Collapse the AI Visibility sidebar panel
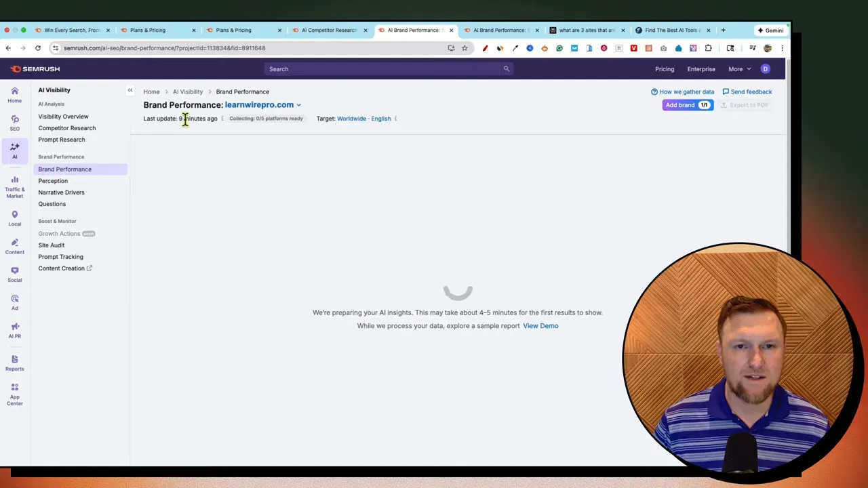Screen dimensions: 868x488 [x=130, y=90]
